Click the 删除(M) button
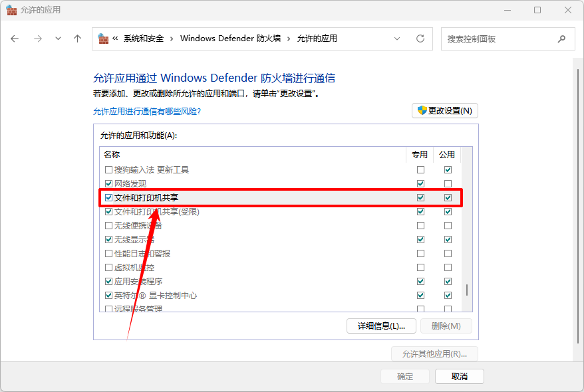Screen dimensions: 584x392 446,326
